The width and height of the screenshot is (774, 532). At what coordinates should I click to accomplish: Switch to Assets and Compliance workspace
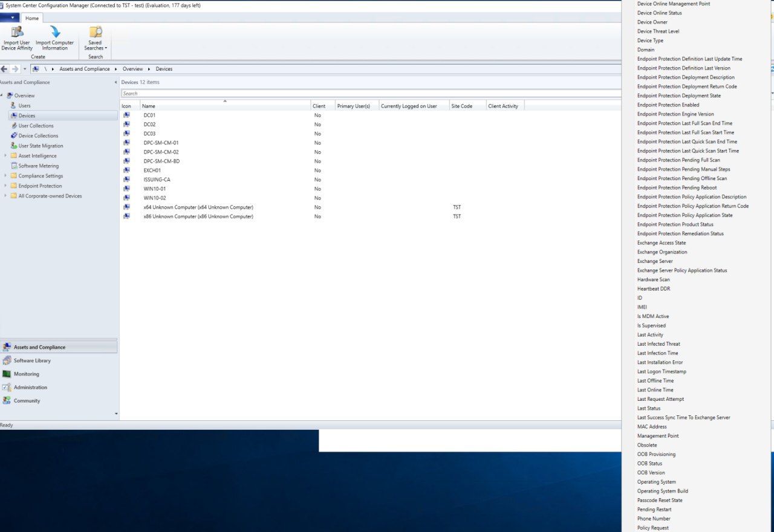[59, 347]
